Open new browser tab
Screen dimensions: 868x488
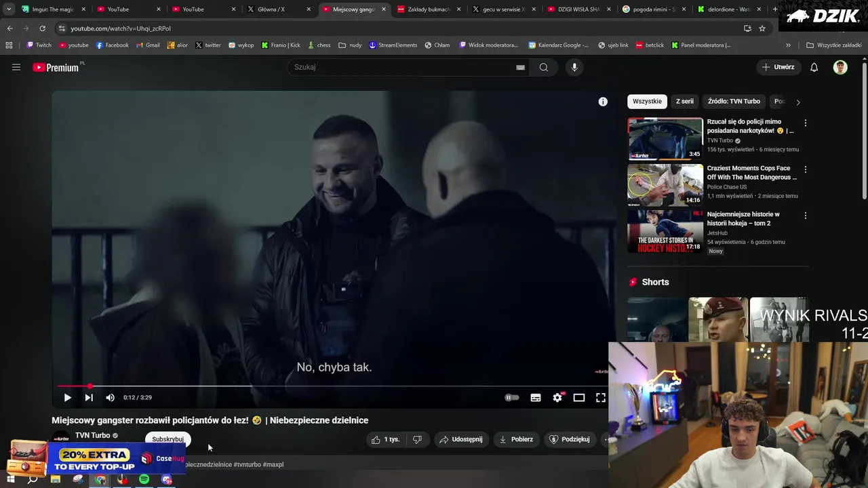[775, 9]
